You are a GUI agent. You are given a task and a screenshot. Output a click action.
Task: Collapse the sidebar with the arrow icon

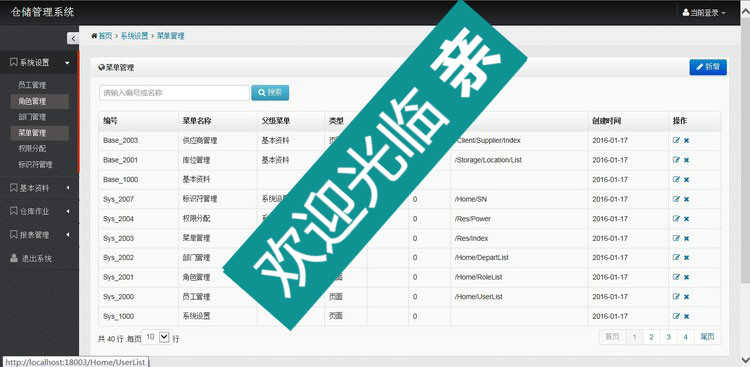(73, 38)
